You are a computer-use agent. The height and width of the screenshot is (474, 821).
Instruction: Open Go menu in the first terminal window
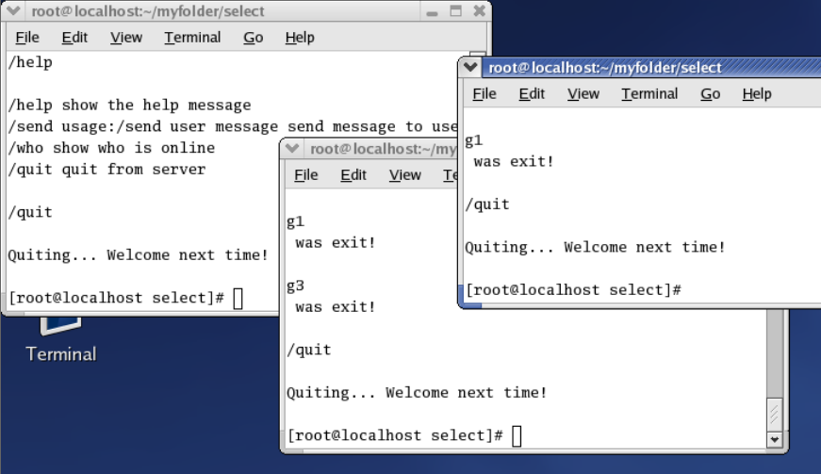253,37
